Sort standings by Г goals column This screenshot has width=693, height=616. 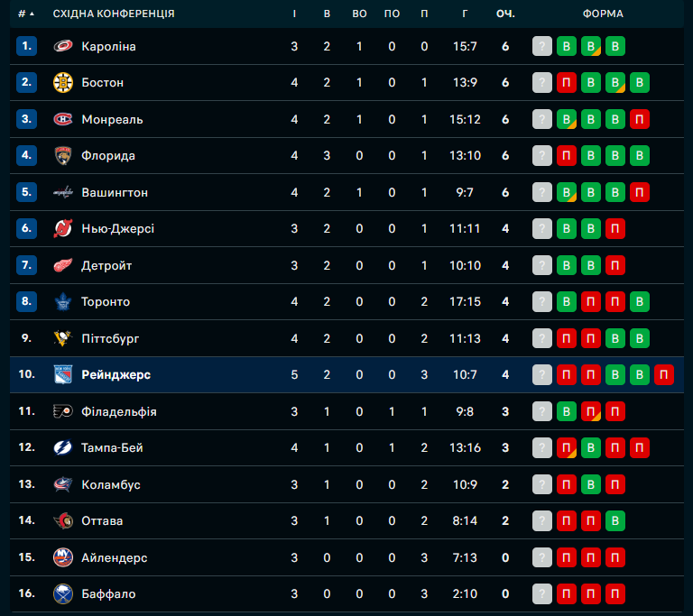pyautogui.click(x=465, y=14)
